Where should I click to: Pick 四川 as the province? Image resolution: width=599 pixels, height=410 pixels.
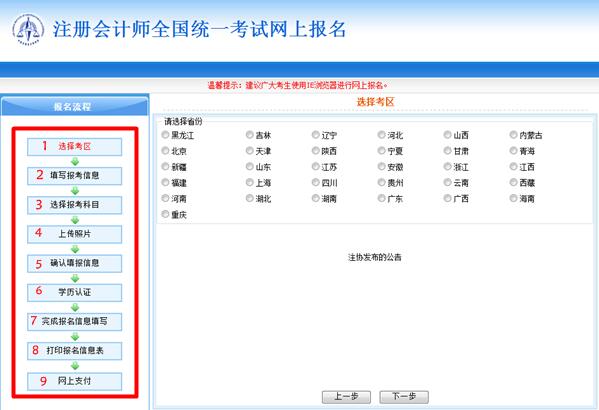[316, 182]
